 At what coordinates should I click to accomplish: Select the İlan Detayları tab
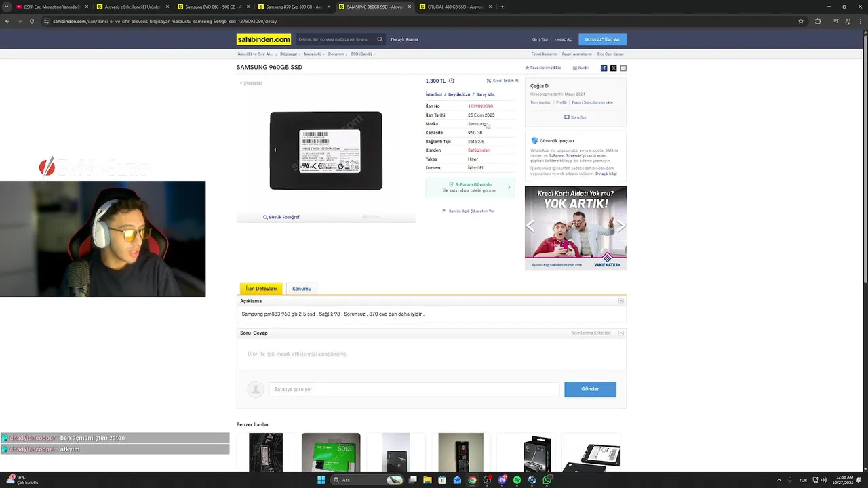[261, 289]
